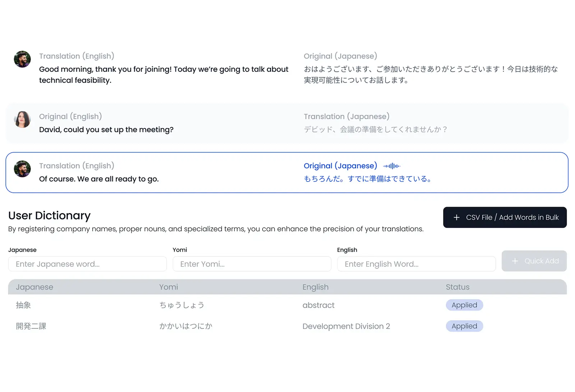Screen dimensions: 575x392
Task: Focus the Enter Japanese word field
Action: (x=87, y=264)
